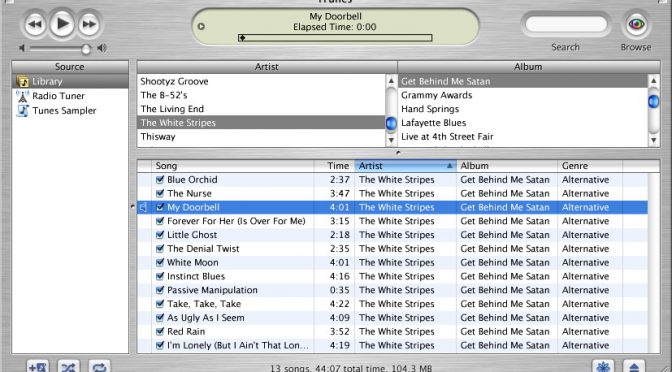Sort by the Album column header in song list
The image size is (672, 372).
pyautogui.click(x=507, y=166)
